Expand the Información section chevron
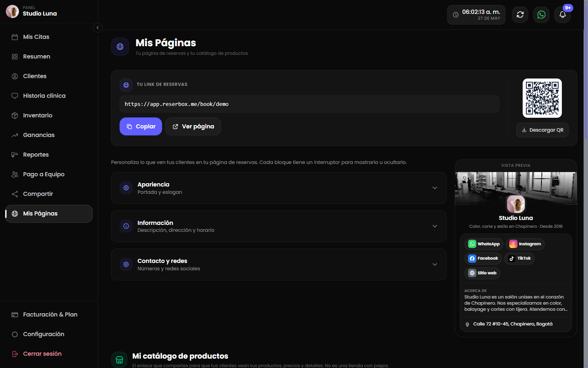The width and height of the screenshot is (588, 368). [x=435, y=226]
